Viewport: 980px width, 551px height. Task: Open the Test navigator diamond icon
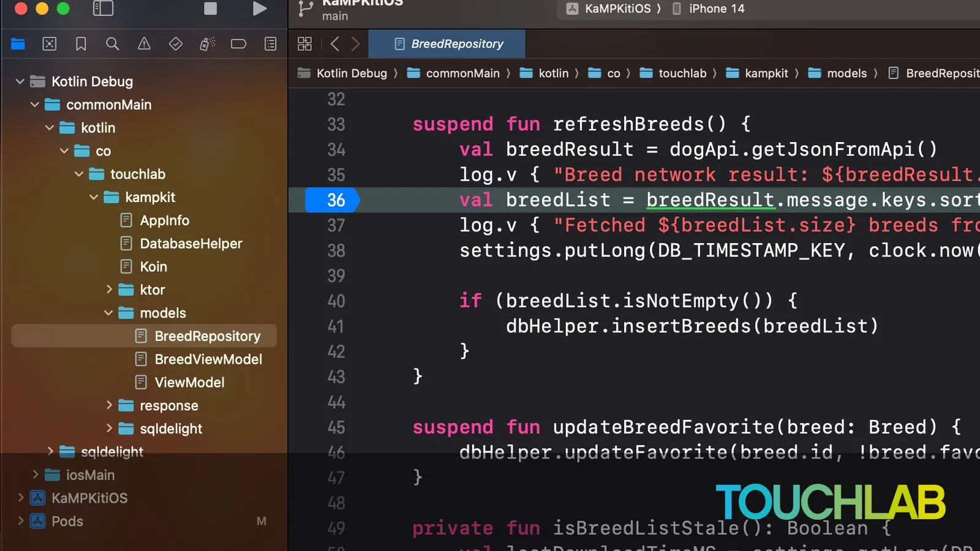click(x=176, y=44)
